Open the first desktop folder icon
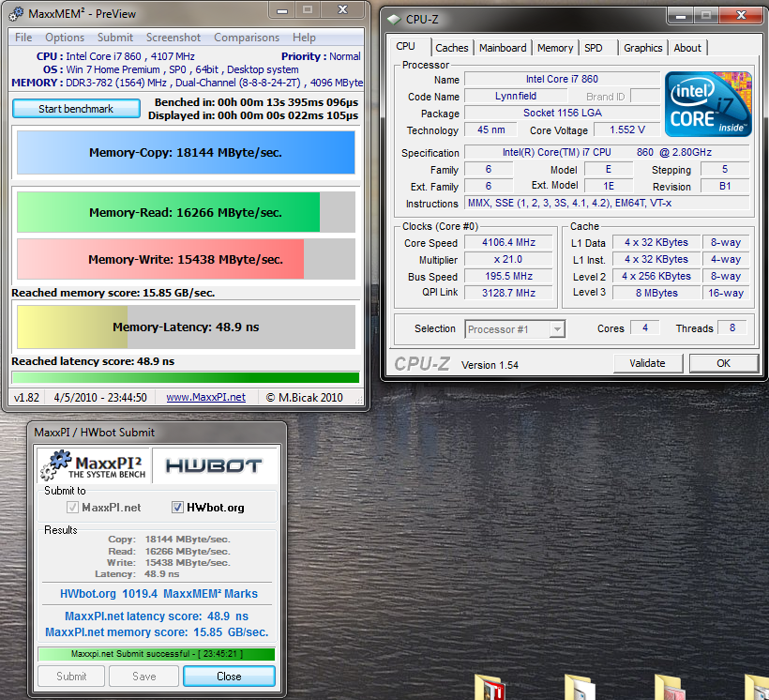 pos(490,687)
